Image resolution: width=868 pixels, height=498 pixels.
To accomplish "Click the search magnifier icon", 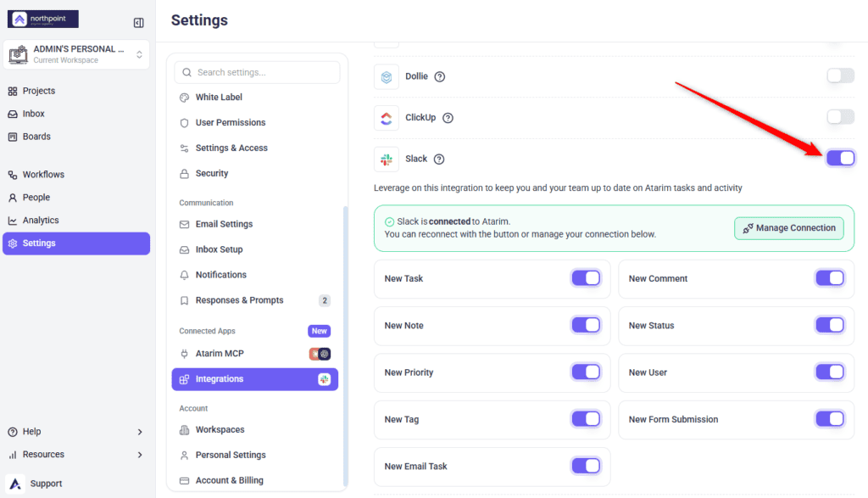I will point(186,73).
